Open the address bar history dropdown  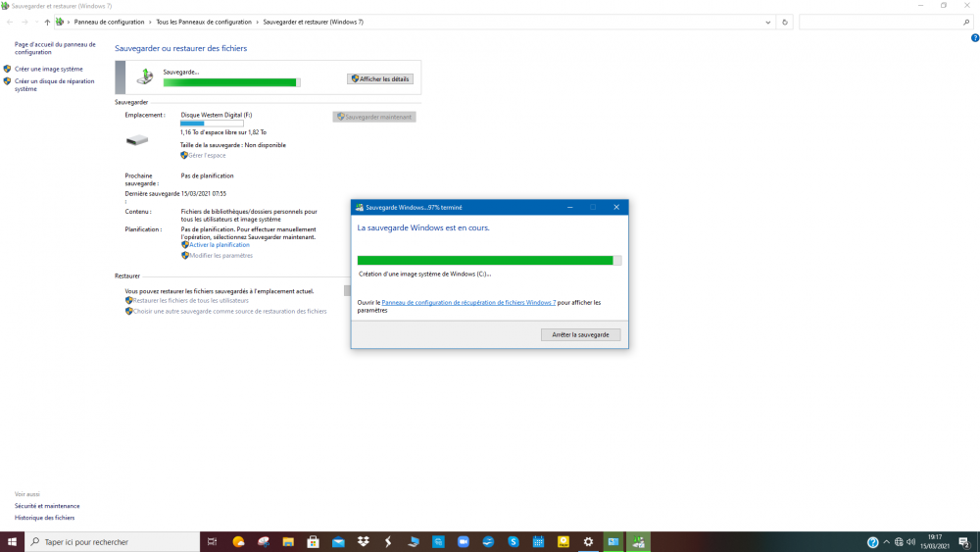pyautogui.click(x=767, y=22)
